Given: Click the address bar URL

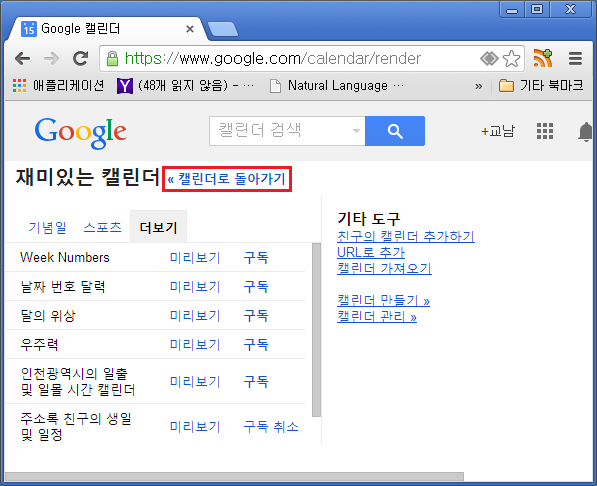Looking at the screenshot, I should point(273,59).
